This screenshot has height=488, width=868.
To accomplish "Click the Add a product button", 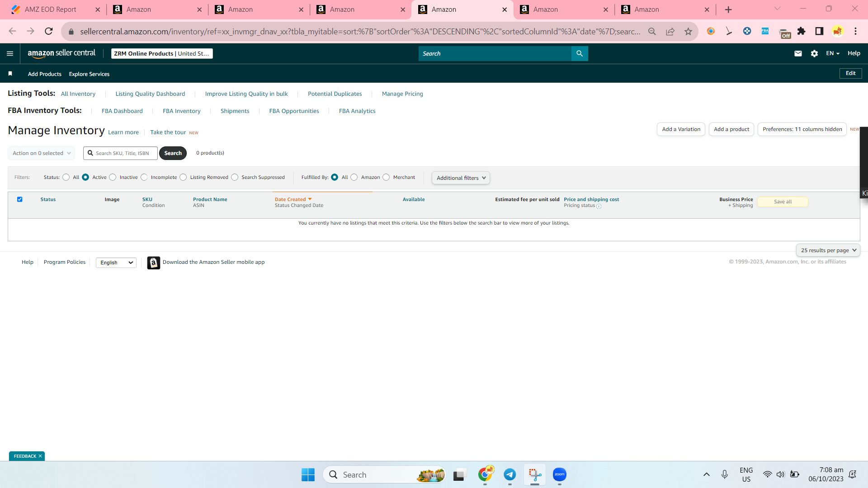I will 731,129.
